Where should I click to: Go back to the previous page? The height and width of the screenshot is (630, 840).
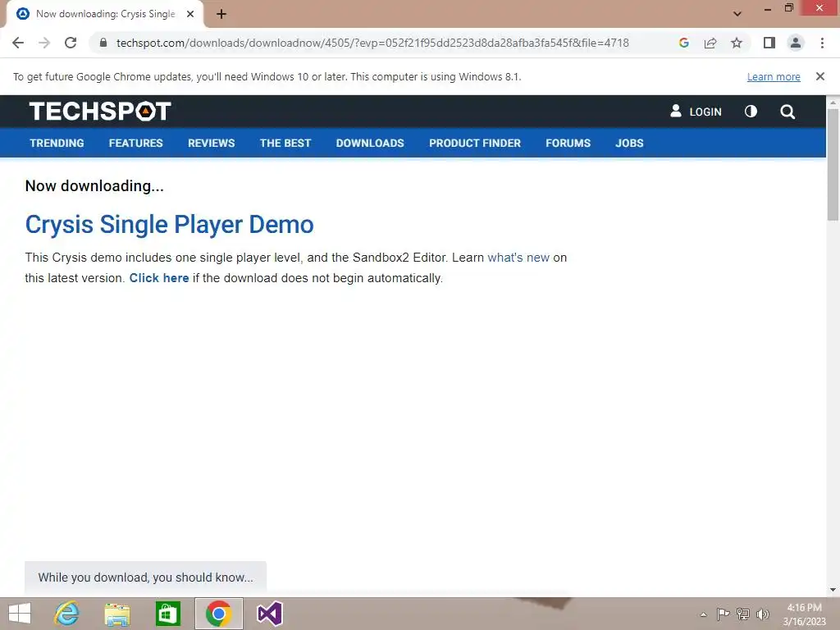point(18,43)
